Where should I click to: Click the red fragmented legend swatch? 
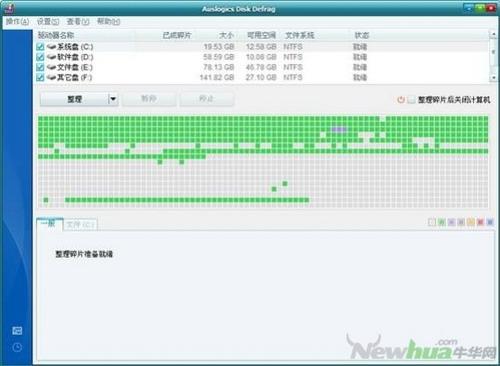coord(480,222)
